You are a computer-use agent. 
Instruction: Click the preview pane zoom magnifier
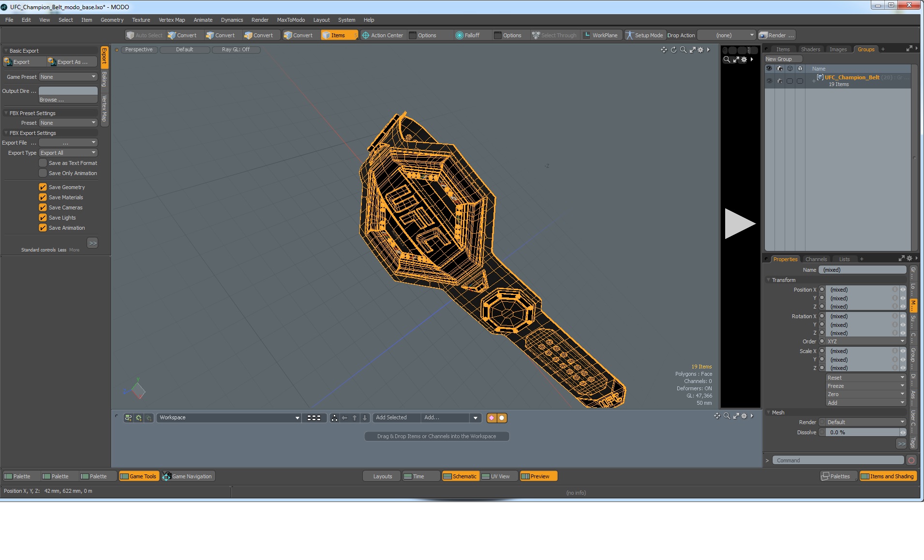coord(727,59)
